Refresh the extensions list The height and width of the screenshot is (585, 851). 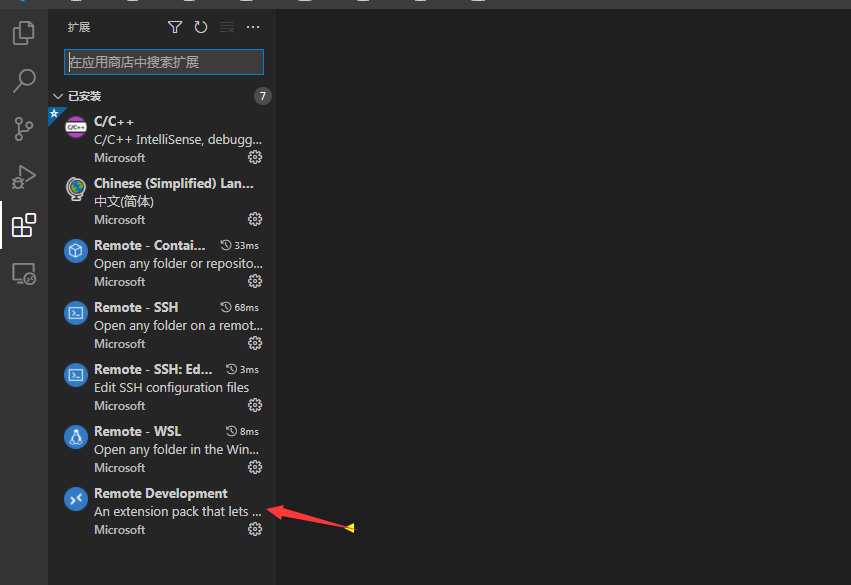coord(200,27)
